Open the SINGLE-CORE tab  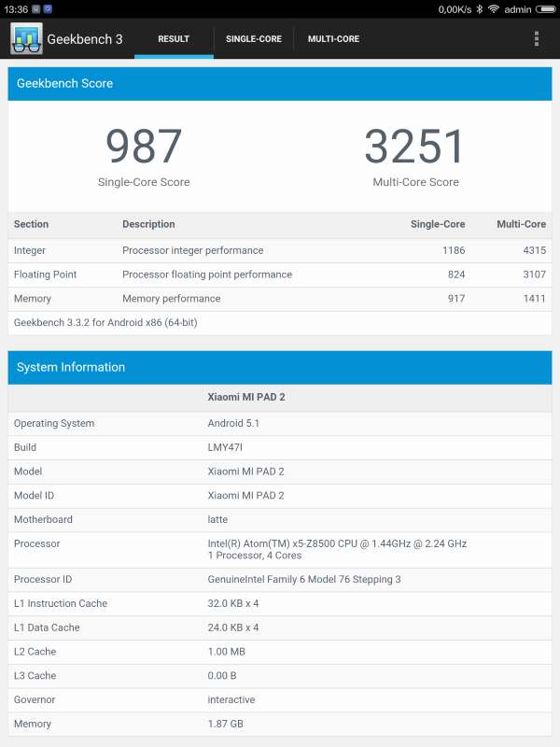click(254, 39)
